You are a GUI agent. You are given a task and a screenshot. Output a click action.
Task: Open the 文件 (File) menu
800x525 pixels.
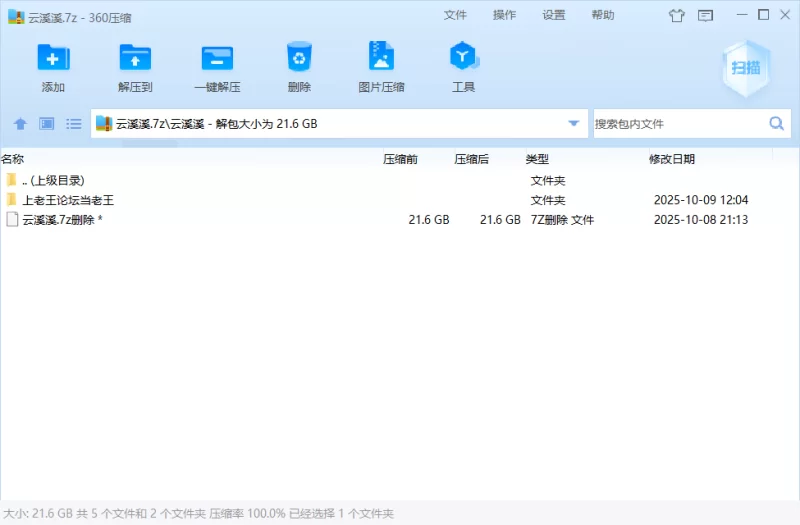455,15
